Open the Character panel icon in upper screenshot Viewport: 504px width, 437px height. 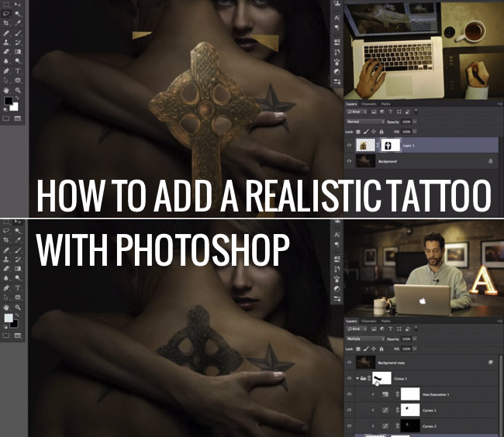337,18
